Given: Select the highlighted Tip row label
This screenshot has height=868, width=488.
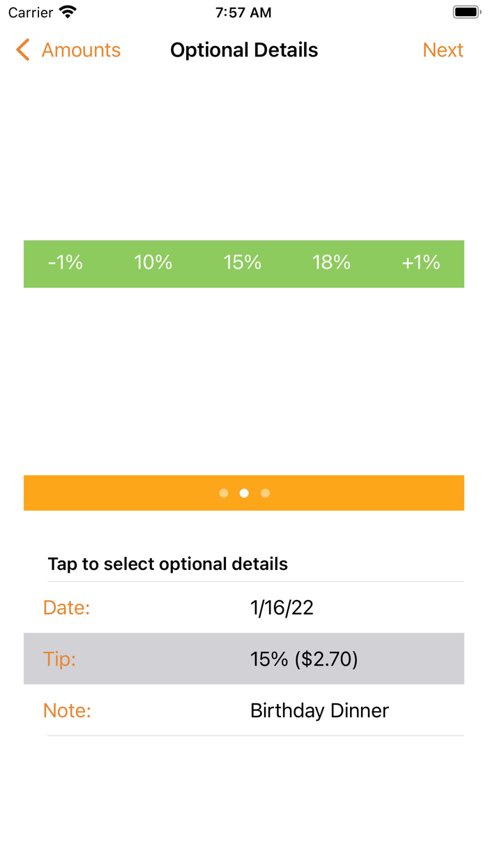Looking at the screenshot, I should [x=60, y=659].
